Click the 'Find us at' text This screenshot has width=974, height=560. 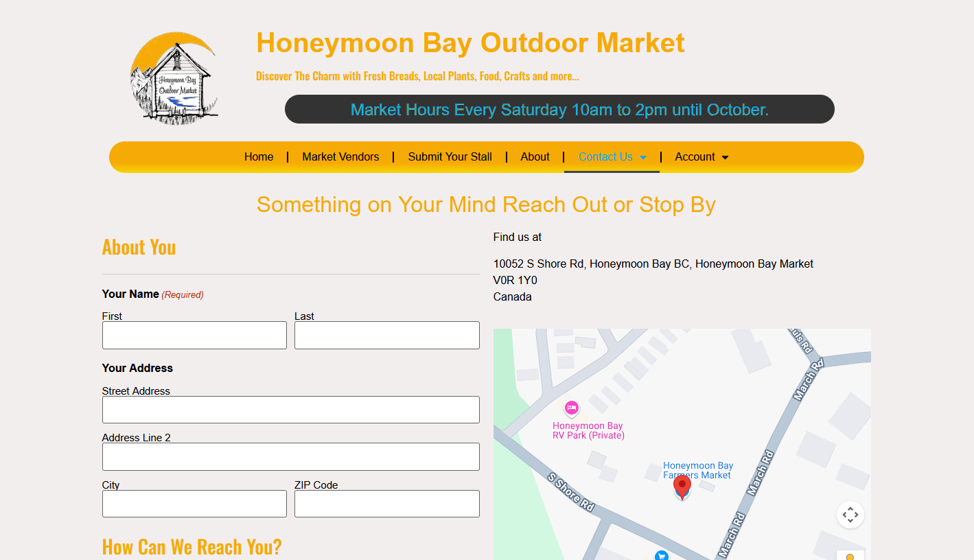518,237
